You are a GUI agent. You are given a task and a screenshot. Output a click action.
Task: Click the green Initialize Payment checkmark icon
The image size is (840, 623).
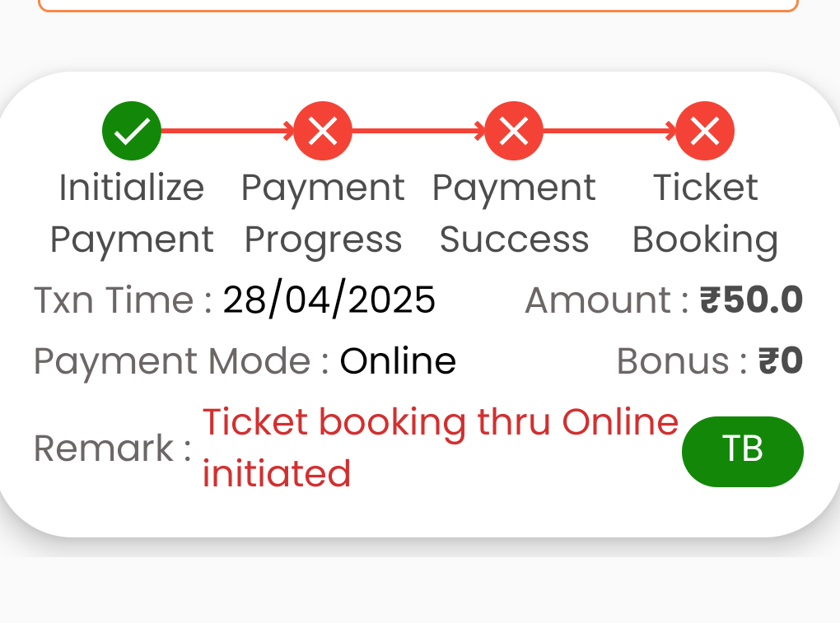(132, 131)
